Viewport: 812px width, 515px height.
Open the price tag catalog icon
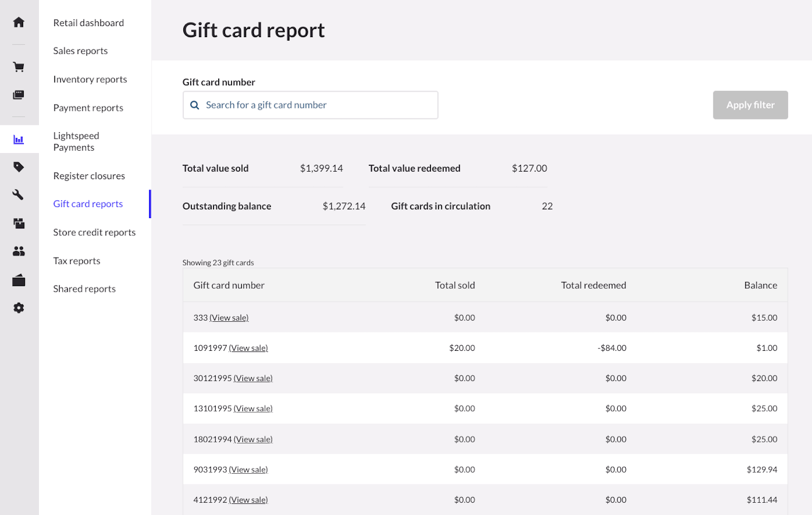coord(19,167)
